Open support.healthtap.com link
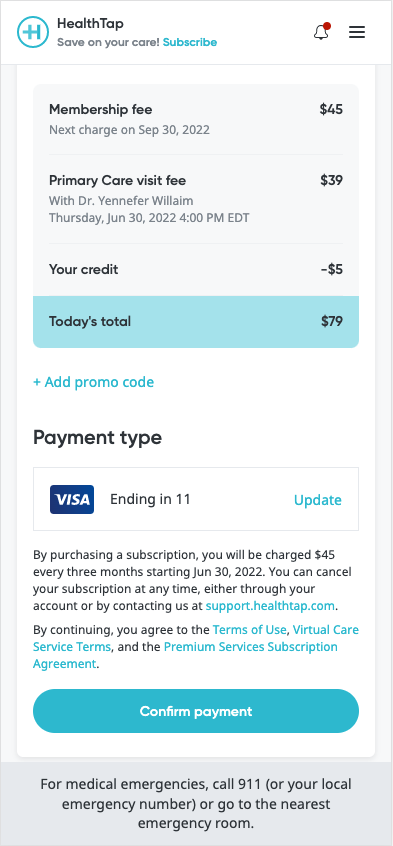393x846 pixels. (270, 605)
